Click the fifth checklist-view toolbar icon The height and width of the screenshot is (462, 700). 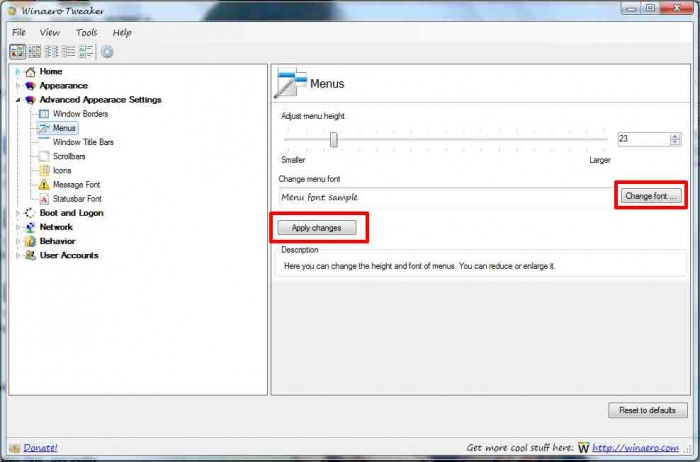(85, 52)
